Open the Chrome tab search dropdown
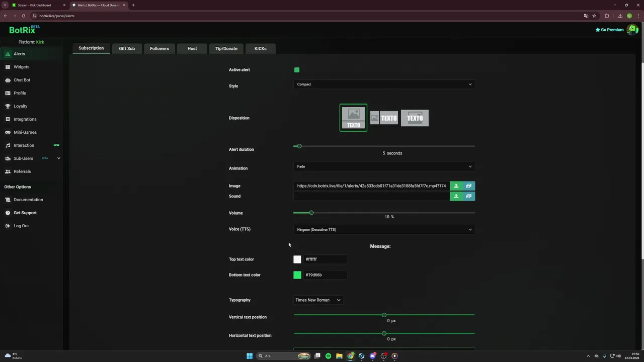 (x=5, y=5)
